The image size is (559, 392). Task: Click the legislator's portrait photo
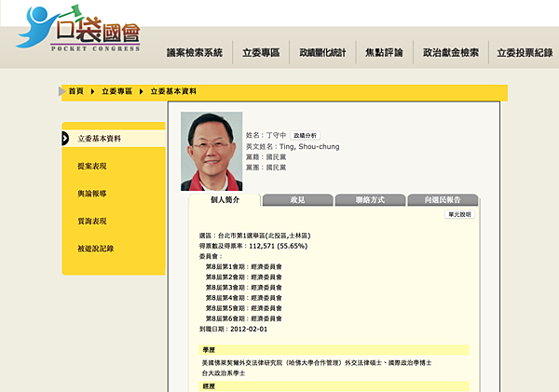[211, 152]
